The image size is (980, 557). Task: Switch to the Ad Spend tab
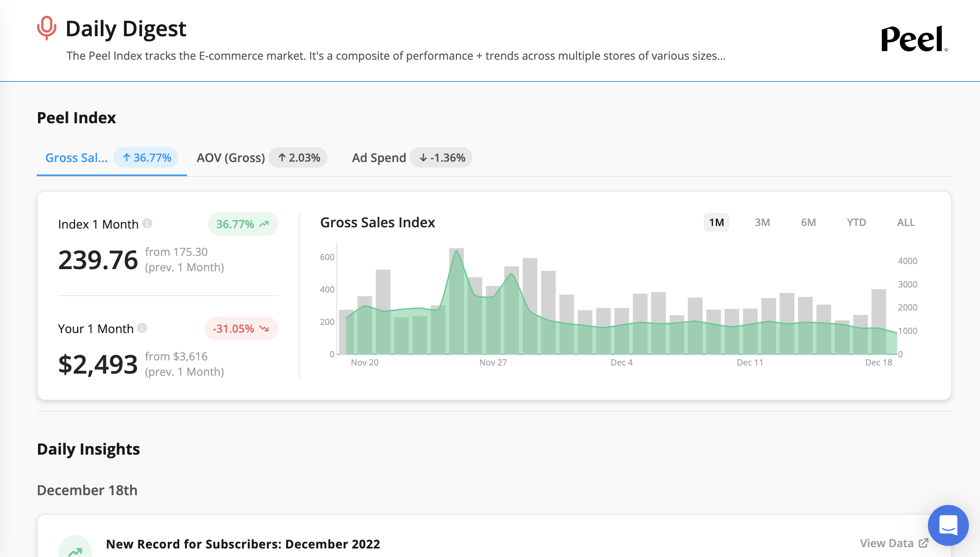(x=379, y=158)
